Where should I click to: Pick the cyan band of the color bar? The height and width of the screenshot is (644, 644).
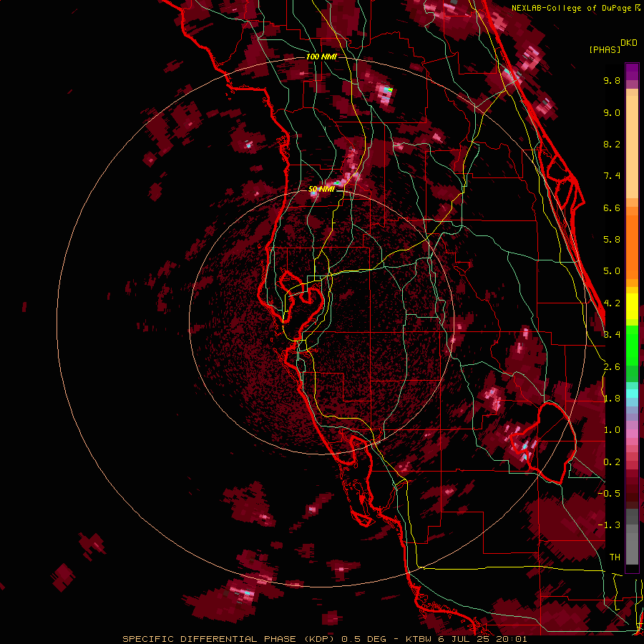[632, 394]
